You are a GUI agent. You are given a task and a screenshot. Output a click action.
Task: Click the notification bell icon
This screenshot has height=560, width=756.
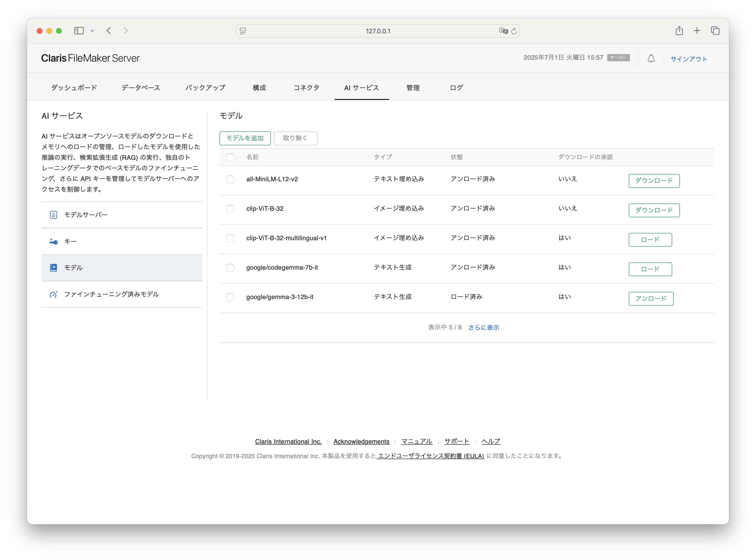point(651,59)
